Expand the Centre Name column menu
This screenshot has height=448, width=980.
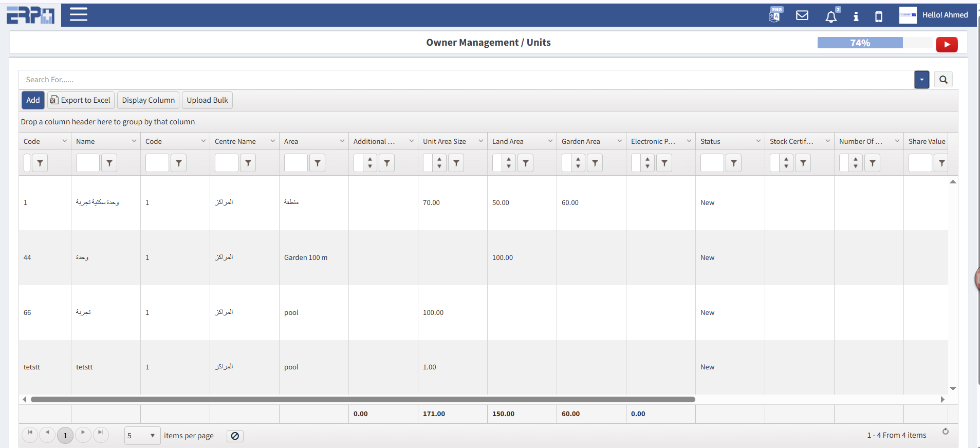pyautogui.click(x=272, y=141)
